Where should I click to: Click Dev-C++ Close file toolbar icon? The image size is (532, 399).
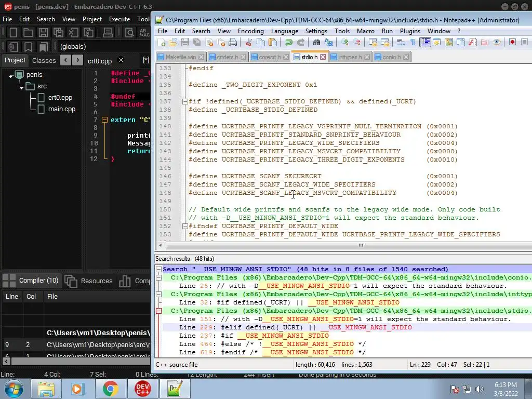[73, 33]
